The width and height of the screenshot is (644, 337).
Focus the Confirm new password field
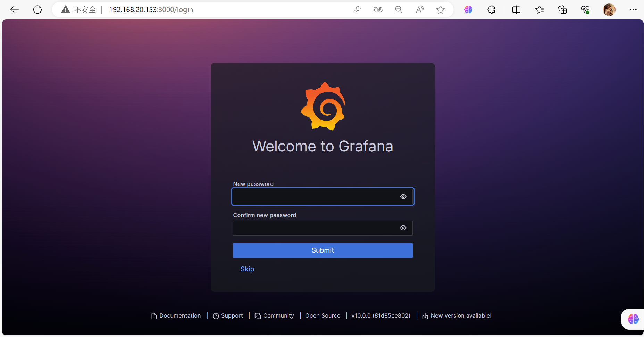[x=323, y=228]
